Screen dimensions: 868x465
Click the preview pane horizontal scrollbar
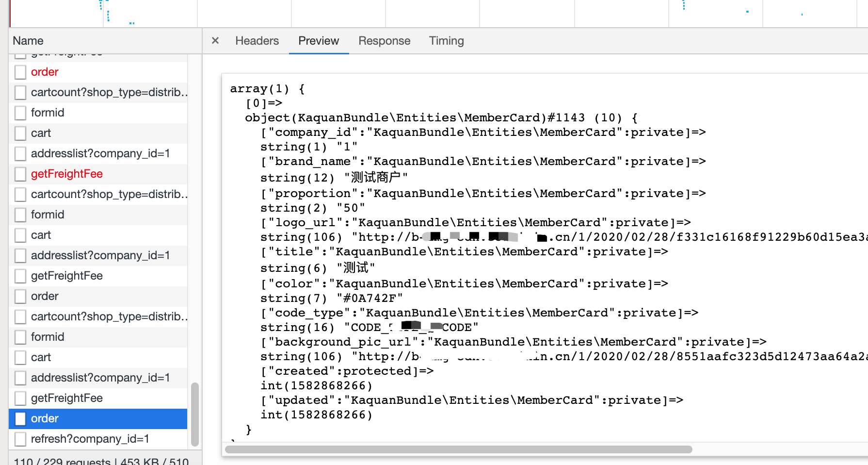coord(458,449)
